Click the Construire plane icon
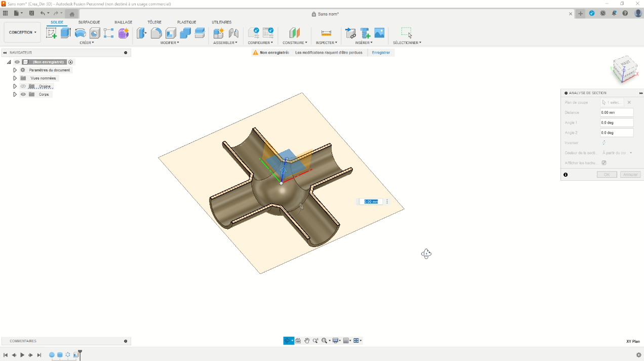 [x=294, y=33]
